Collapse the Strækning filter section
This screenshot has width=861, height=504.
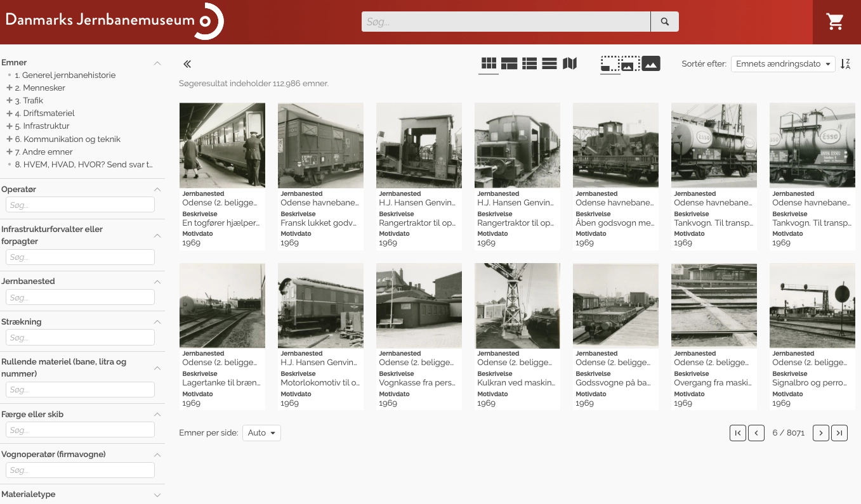coord(157,322)
